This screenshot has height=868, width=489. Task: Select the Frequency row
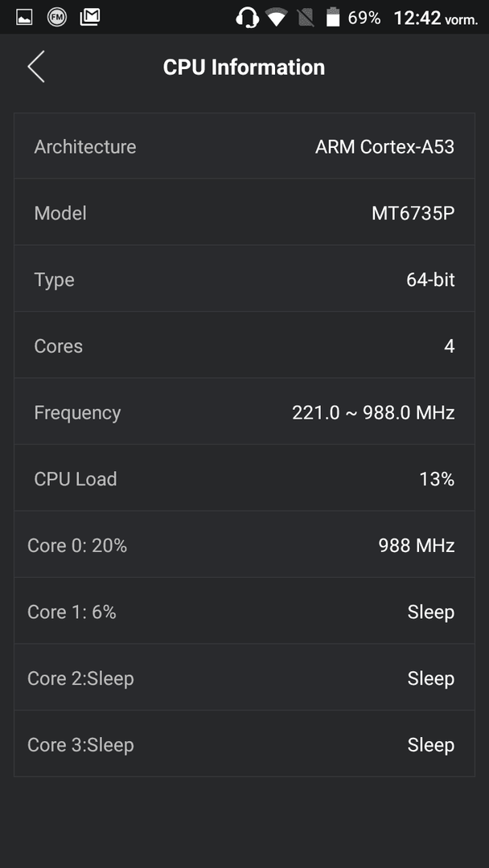(244, 411)
